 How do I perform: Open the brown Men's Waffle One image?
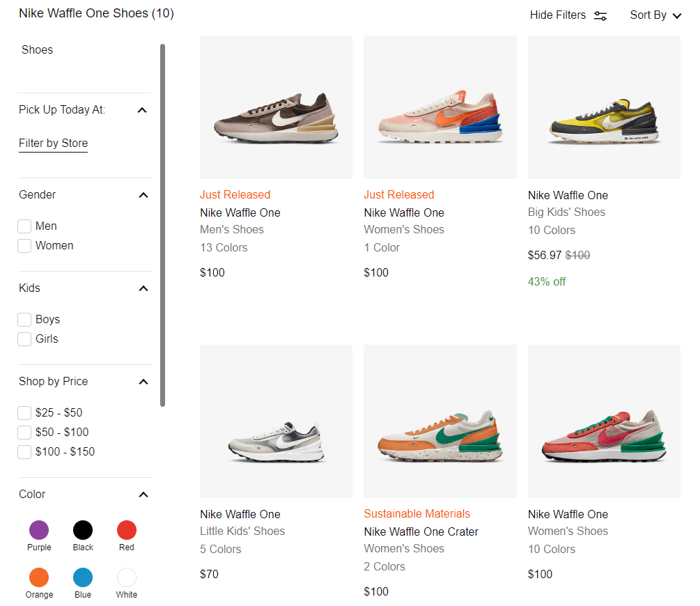276,107
